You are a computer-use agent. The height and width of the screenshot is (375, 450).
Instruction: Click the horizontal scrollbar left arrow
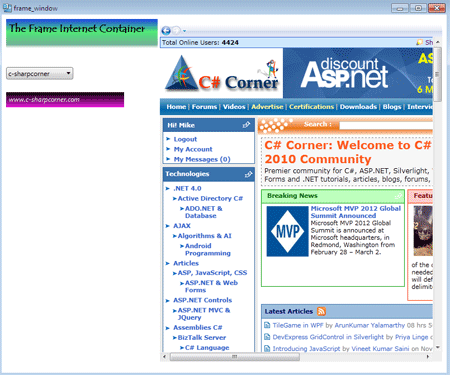click(164, 357)
